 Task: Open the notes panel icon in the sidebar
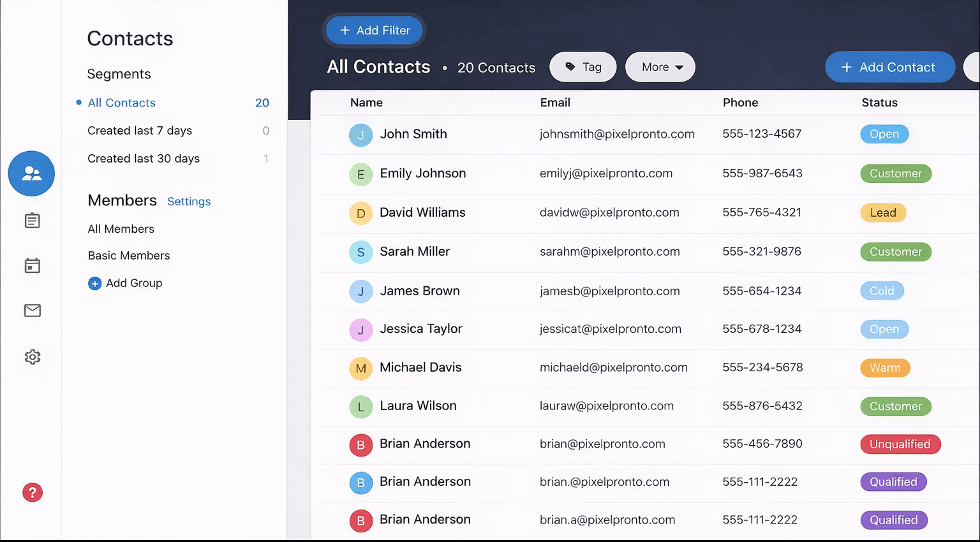[31, 220]
